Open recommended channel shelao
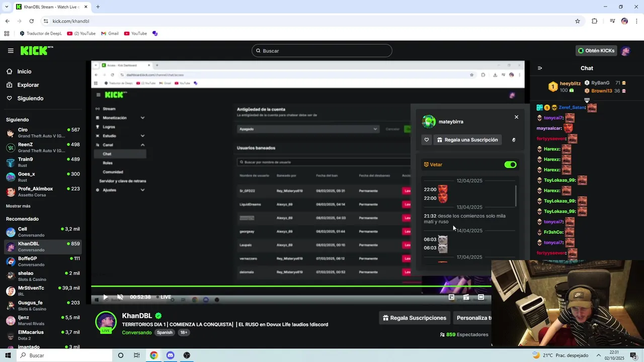644x362 pixels. click(x=43, y=276)
